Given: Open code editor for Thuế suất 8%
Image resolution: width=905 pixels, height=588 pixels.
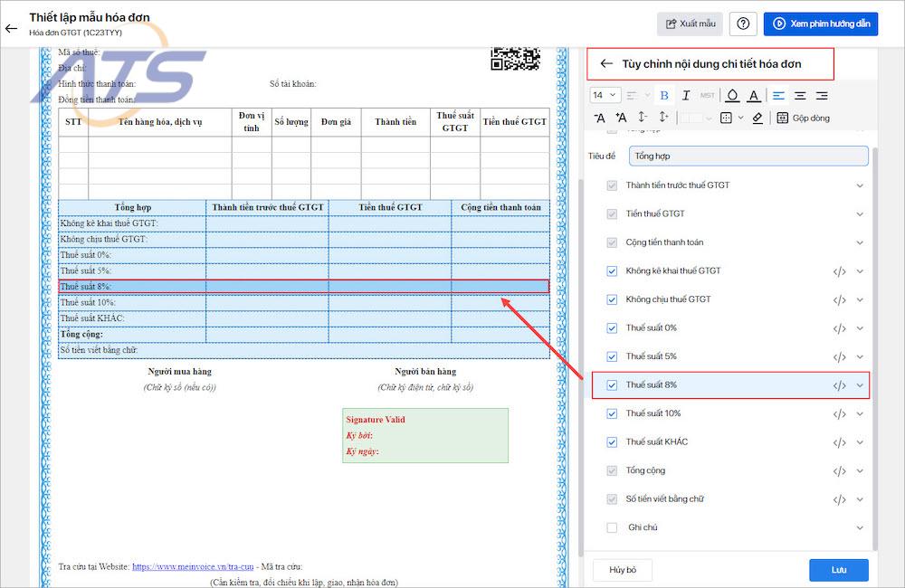Looking at the screenshot, I should (x=839, y=385).
